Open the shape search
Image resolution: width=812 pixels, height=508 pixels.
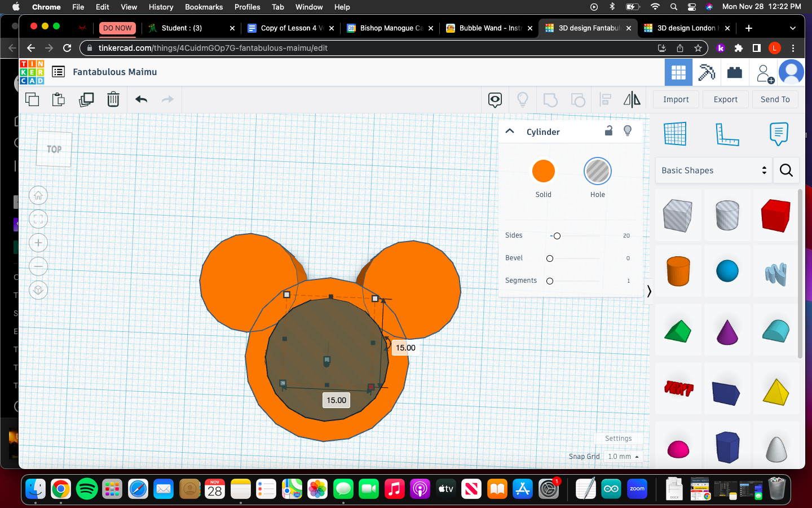pyautogui.click(x=786, y=170)
